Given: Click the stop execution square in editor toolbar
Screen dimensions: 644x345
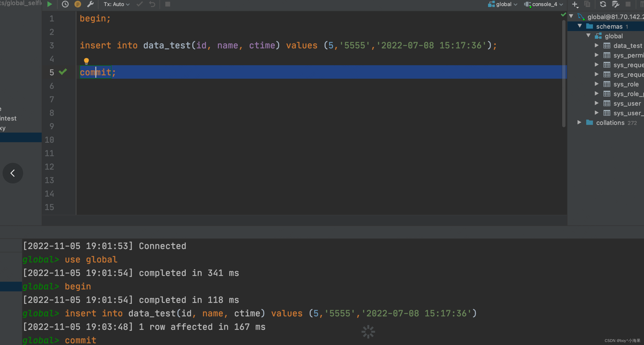Looking at the screenshot, I should pyautogui.click(x=168, y=4).
